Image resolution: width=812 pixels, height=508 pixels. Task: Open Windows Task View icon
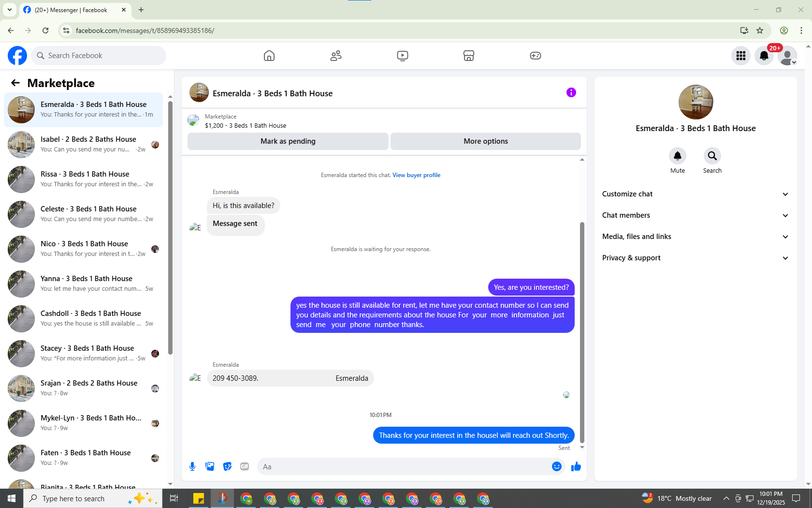(x=174, y=498)
